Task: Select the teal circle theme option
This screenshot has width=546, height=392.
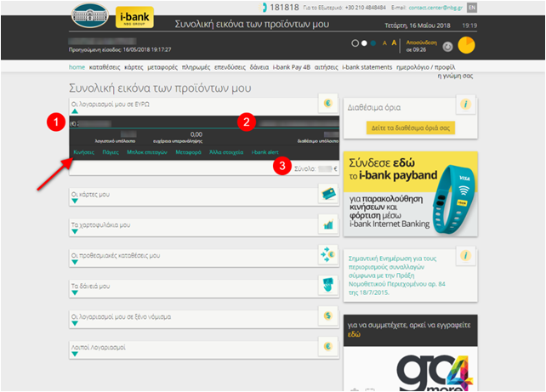Action: (x=373, y=43)
